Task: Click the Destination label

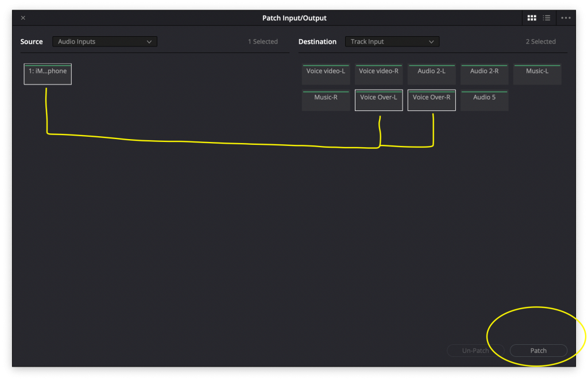Action: tap(317, 41)
